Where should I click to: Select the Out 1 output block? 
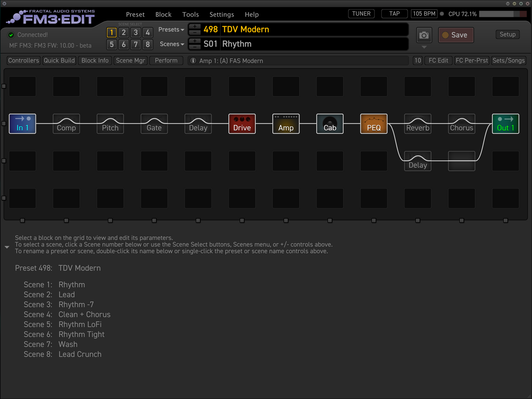505,124
